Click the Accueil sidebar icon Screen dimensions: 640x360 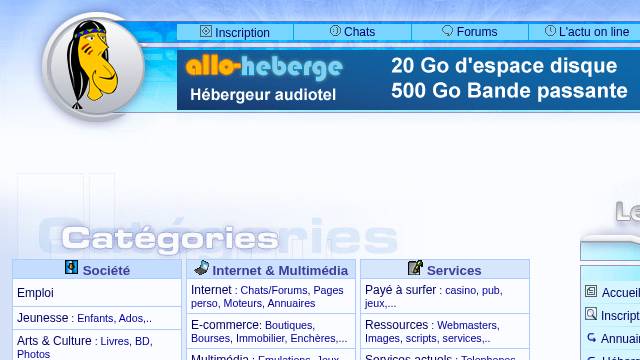coord(591,291)
